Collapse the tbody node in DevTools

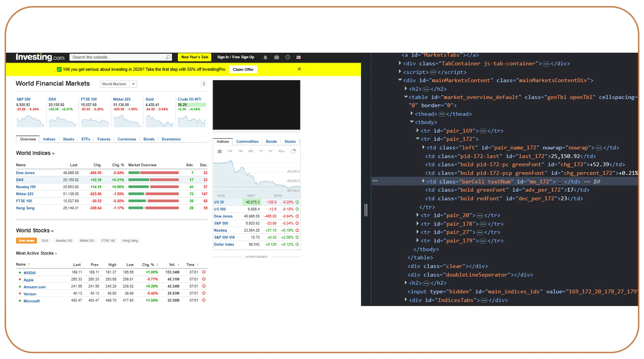point(412,122)
